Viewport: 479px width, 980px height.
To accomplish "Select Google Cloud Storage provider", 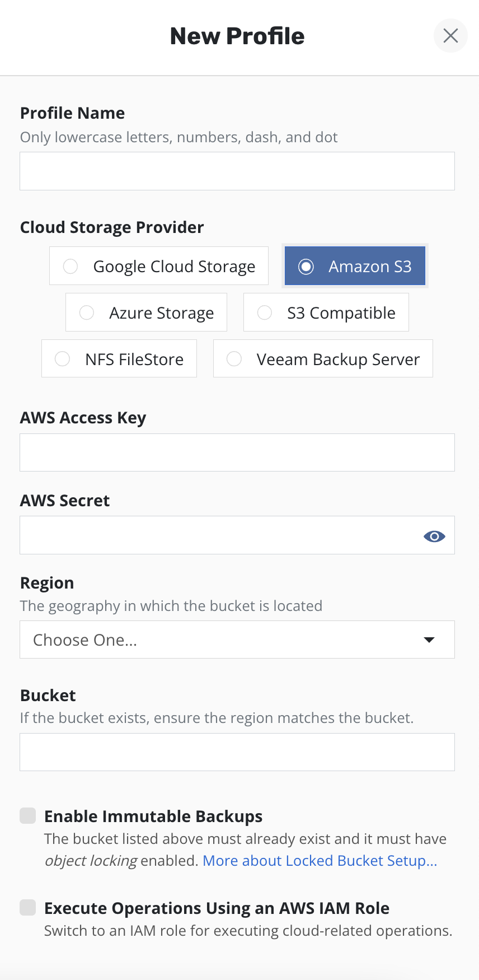I will (71, 266).
